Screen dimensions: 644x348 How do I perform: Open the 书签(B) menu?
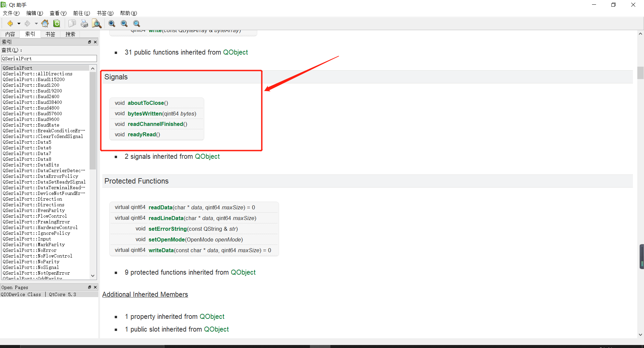click(x=105, y=13)
